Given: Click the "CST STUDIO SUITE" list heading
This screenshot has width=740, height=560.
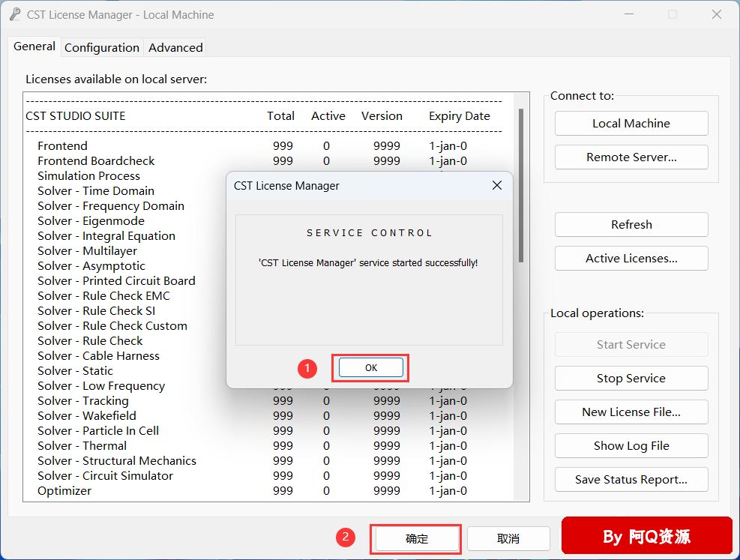Looking at the screenshot, I should click(x=76, y=116).
